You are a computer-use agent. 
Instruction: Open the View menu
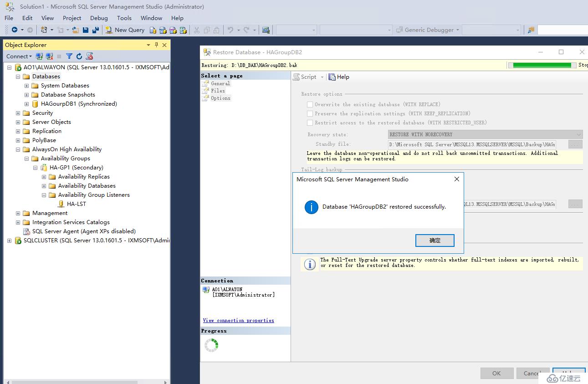tap(47, 18)
